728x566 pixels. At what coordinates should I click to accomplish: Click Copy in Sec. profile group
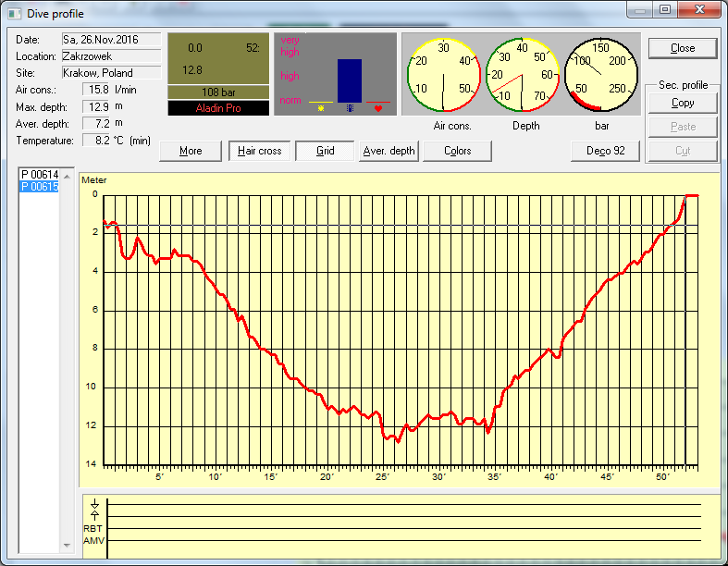click(683, 103)
